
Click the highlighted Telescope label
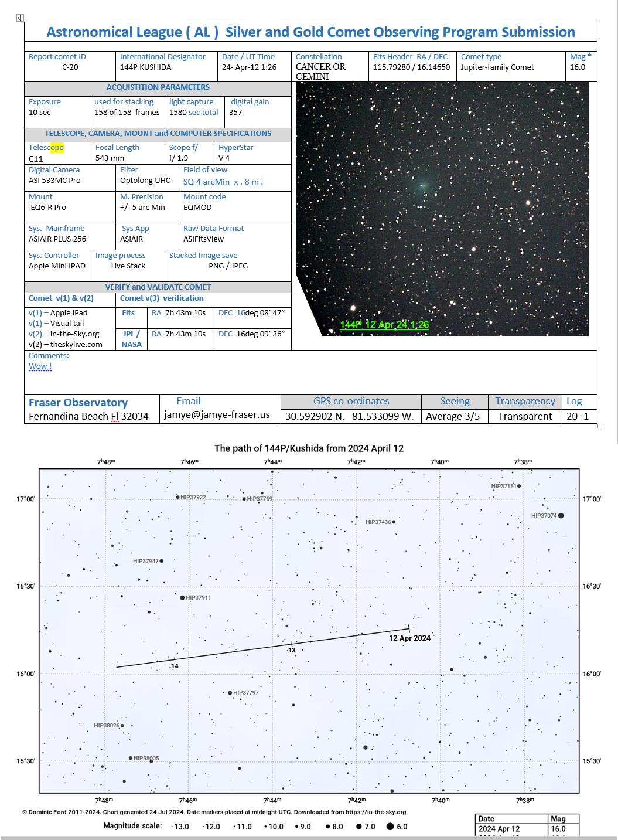(46, 148)
